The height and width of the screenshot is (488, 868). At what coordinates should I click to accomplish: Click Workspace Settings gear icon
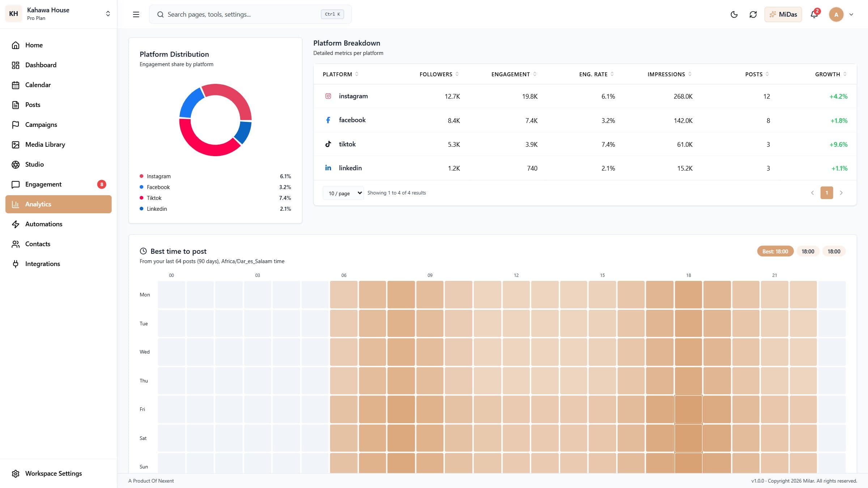click(x=16, y=474)
